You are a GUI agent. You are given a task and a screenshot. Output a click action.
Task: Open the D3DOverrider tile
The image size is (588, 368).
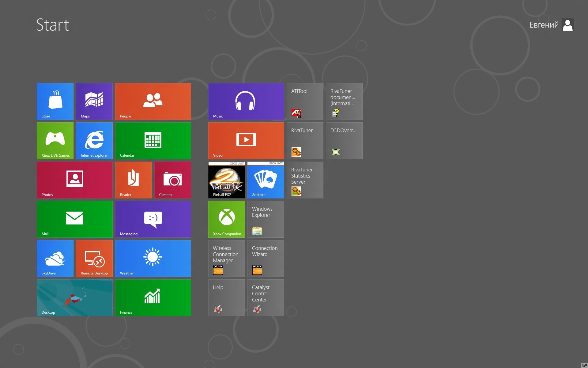(344, 141)
